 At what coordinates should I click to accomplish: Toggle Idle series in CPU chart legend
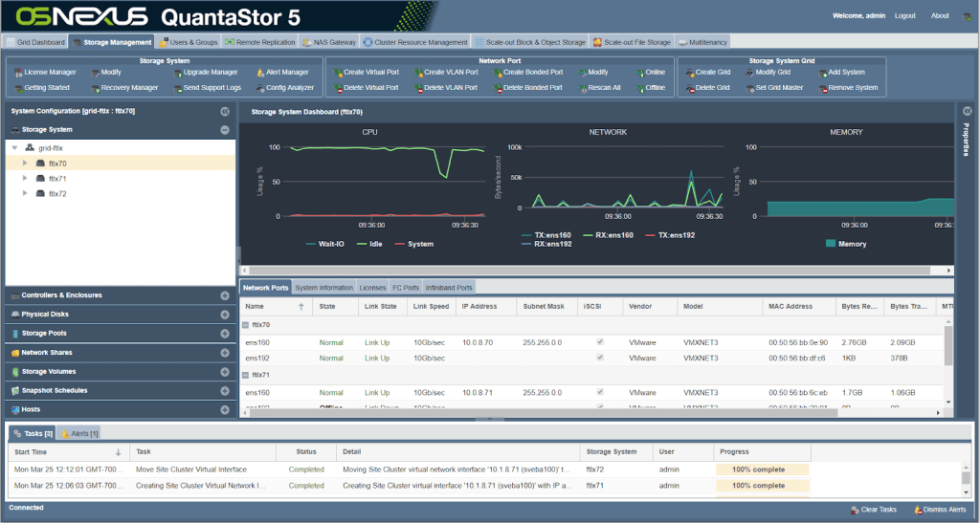(x=369, y=244)
